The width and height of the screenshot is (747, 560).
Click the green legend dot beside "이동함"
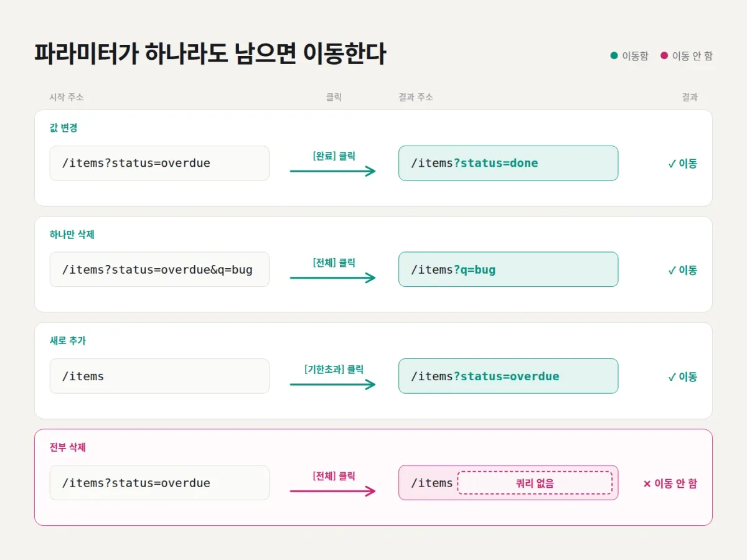click(x=614, y=56)
